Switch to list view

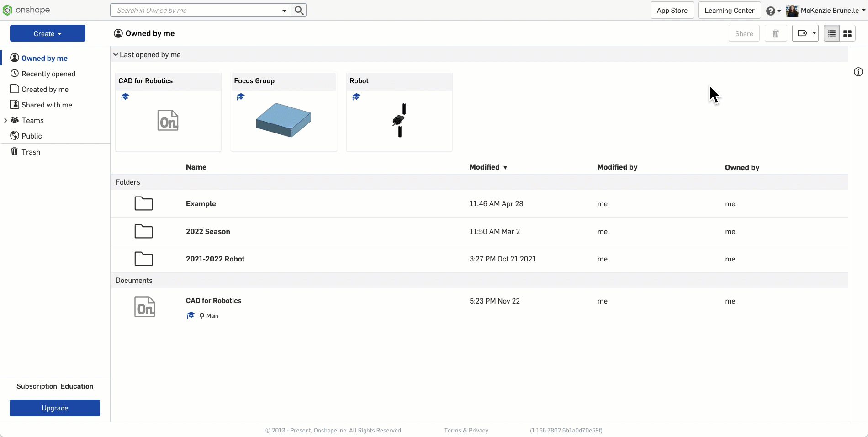pyautogui.click(x=831, y=34)
